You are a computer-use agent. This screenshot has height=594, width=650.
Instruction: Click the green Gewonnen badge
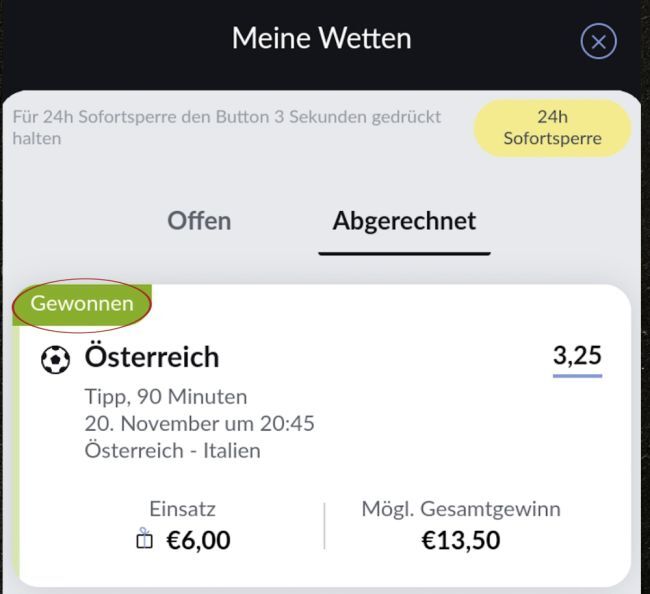[x=82, y=304]
